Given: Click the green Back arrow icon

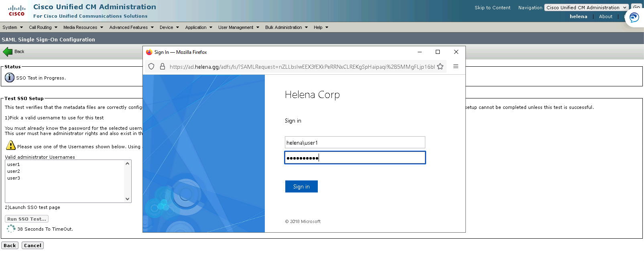Looking at the screenshot, I should pos(8,52).
